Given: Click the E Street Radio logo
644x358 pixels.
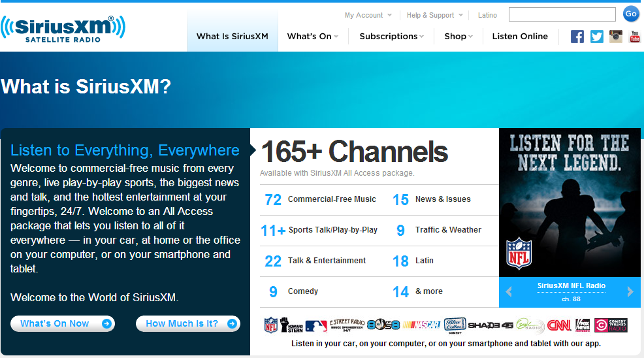Looking at the screenshot, I should pos(347,325).
